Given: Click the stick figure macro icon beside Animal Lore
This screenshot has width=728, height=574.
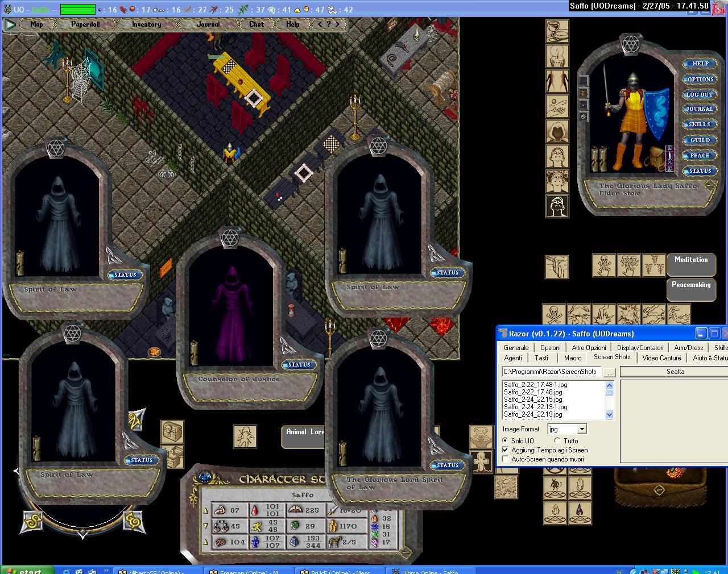Looking at the screenshot, I should click(245, 436).
